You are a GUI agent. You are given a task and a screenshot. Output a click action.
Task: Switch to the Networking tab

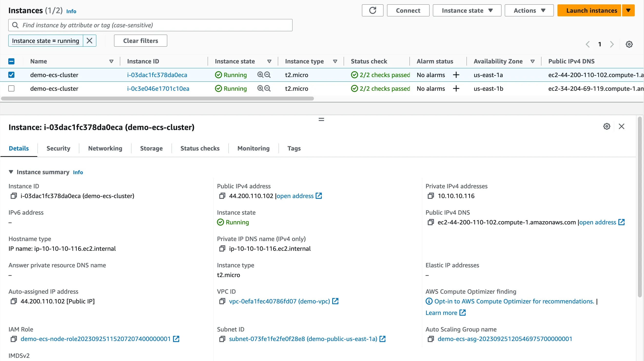point(105,148)
